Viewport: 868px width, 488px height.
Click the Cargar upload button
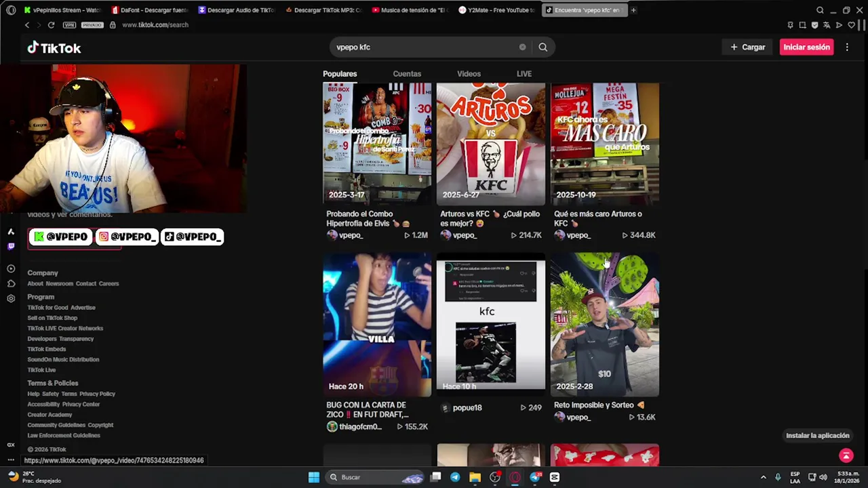click(747, 47)
